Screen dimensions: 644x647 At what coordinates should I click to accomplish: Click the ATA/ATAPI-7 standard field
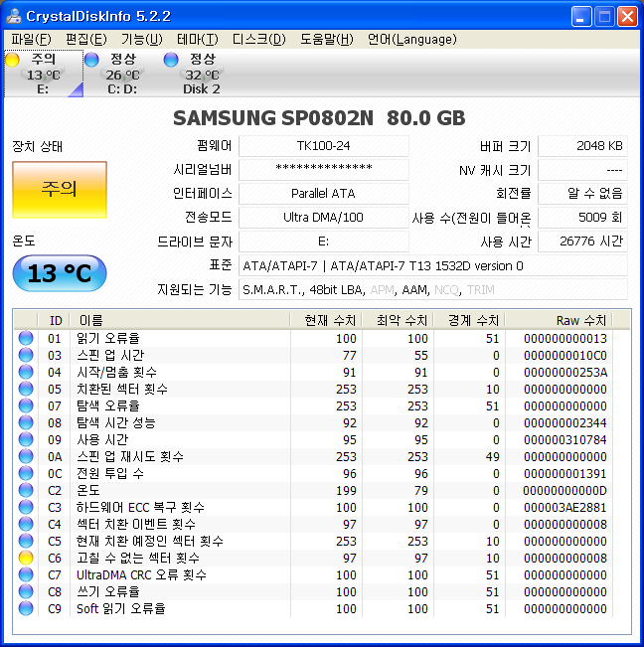pos(433,265)
